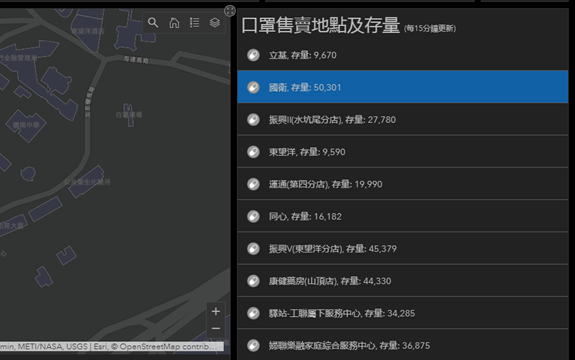This screenshot has height=360, width=575.
Task: Select 驛站-工聯屬下服務中心 stock 34,285
Action: tap(403, 313)
